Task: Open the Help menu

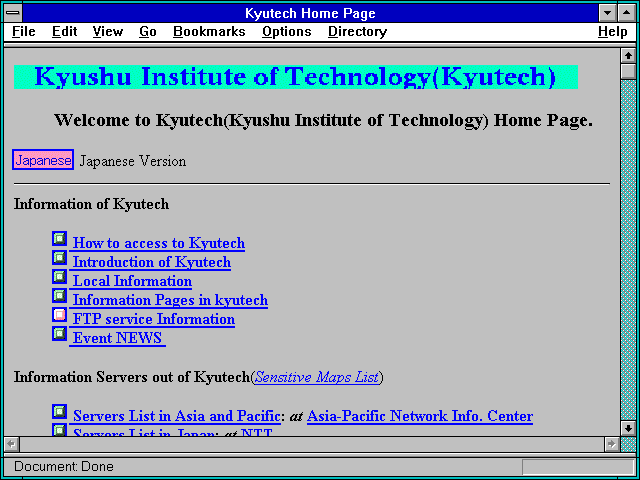Action: (613, 32)
